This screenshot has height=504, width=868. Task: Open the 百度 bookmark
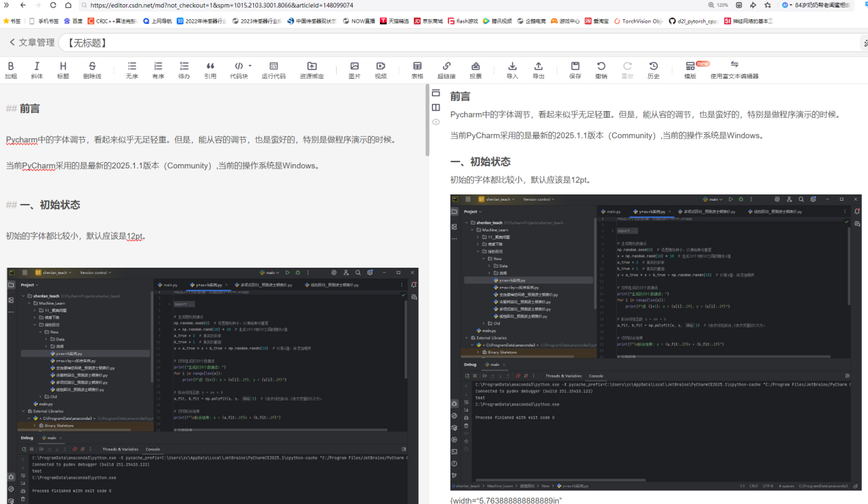click(73, 21)
